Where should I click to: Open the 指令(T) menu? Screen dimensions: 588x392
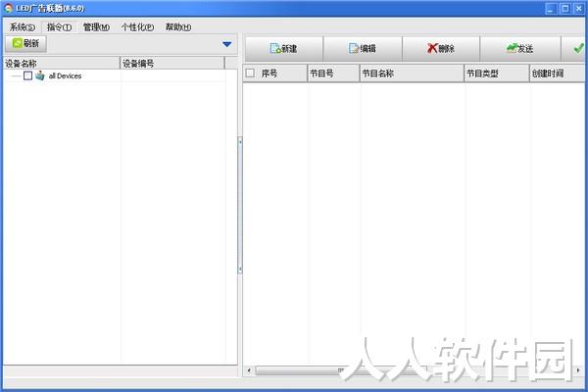click(x=59, y=27)
